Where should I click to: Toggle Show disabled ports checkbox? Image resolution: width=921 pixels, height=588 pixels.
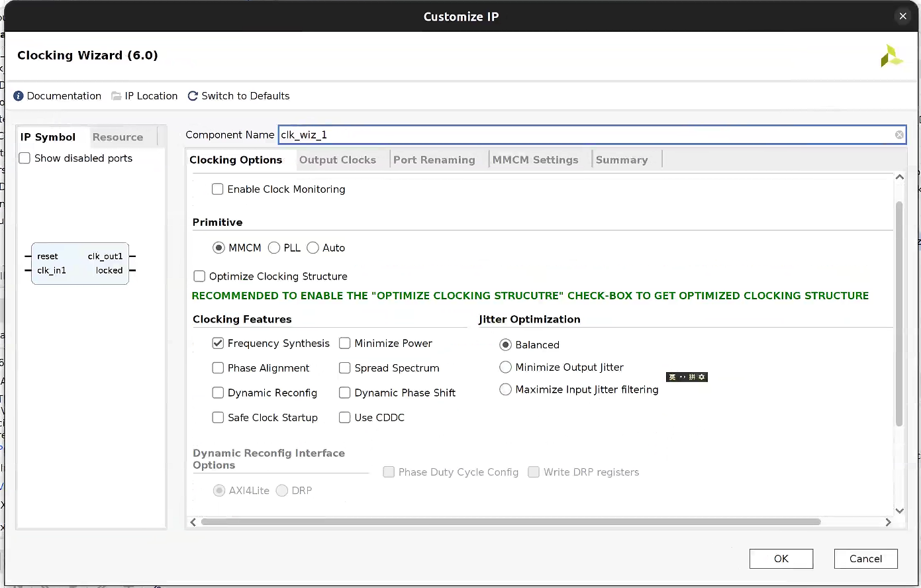[x=24, y=158]
